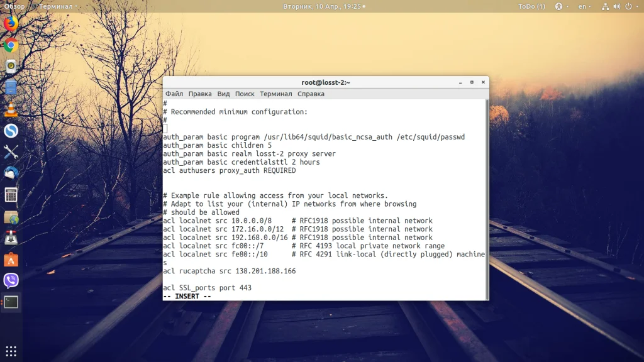Launch Thunderbird mail client
Screen dimensions: 644x362
(11, 173)
